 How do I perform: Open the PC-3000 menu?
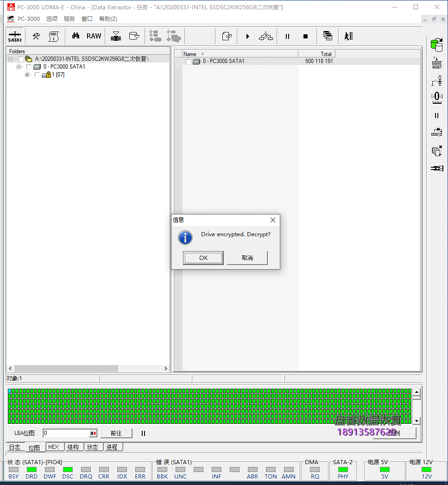28,19
